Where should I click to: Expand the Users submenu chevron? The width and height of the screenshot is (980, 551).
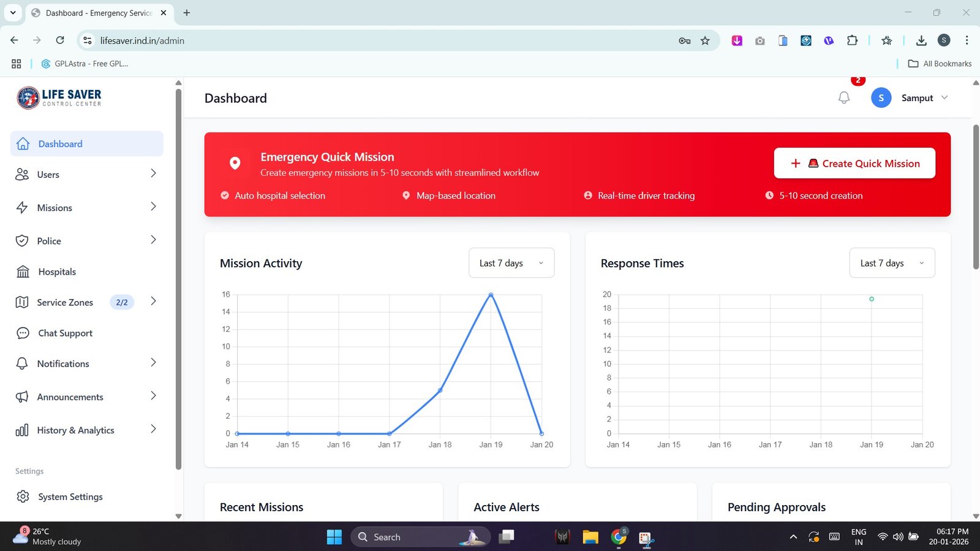click(153, 173)
